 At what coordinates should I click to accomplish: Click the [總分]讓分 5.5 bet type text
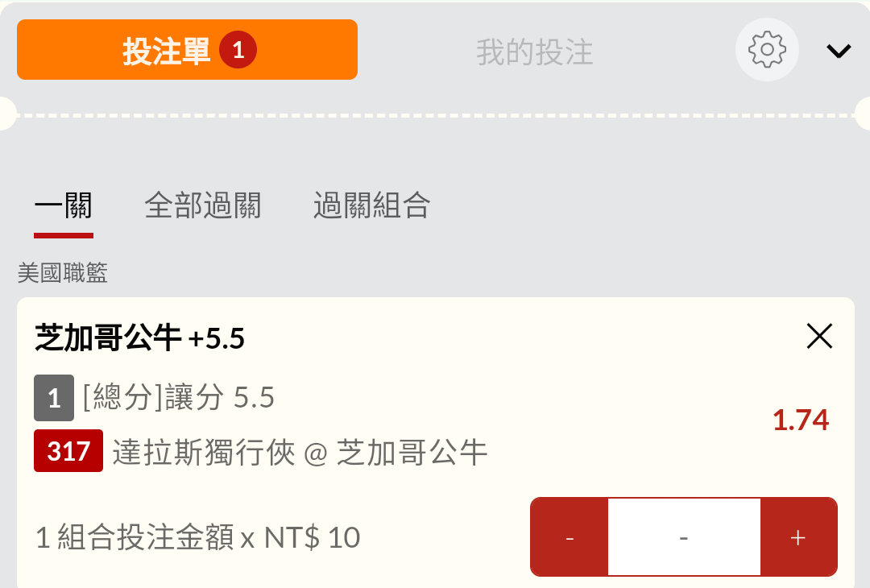(179, 398)
